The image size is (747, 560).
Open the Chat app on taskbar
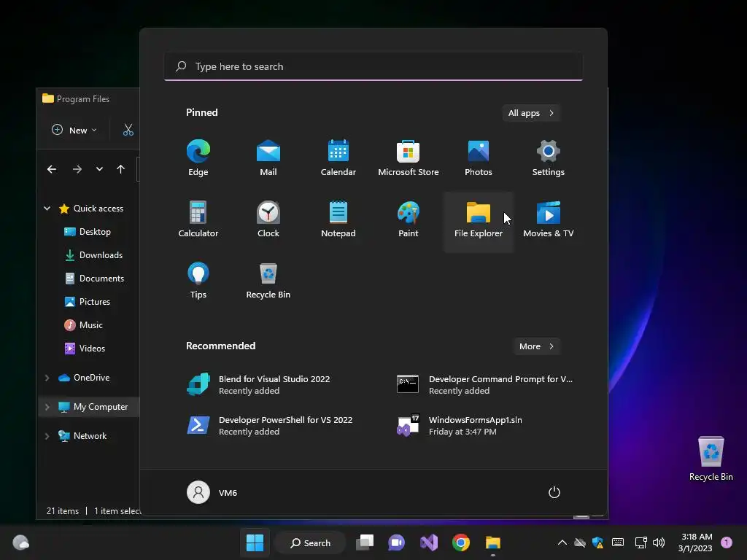396,542
